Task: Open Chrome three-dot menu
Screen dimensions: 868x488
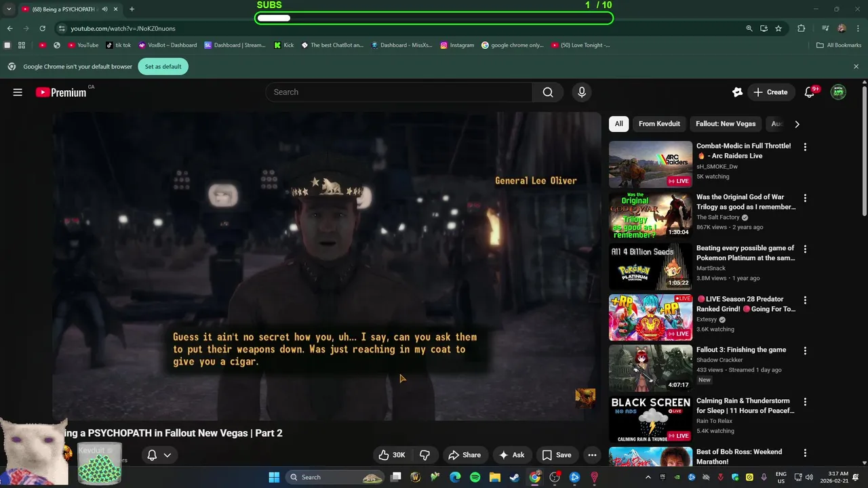Action: pyautogui.click(x=857, y=28)
